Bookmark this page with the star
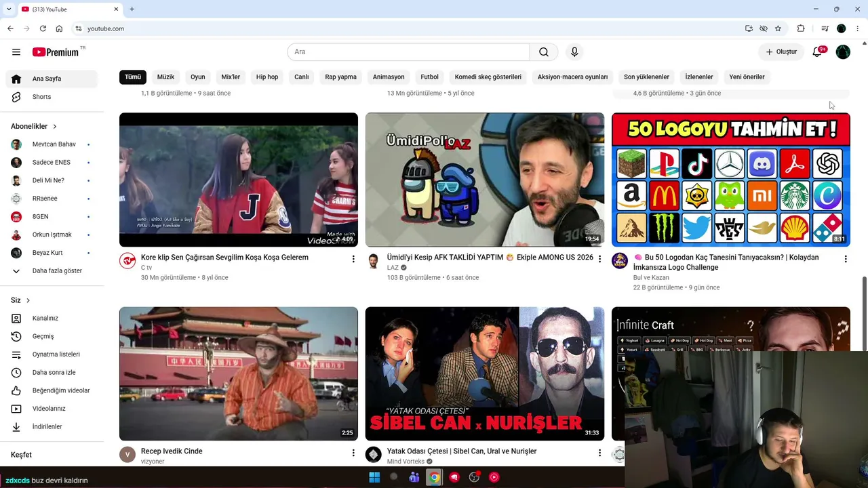The height and width of the screenshot is (488, 868). coord(778,28)
